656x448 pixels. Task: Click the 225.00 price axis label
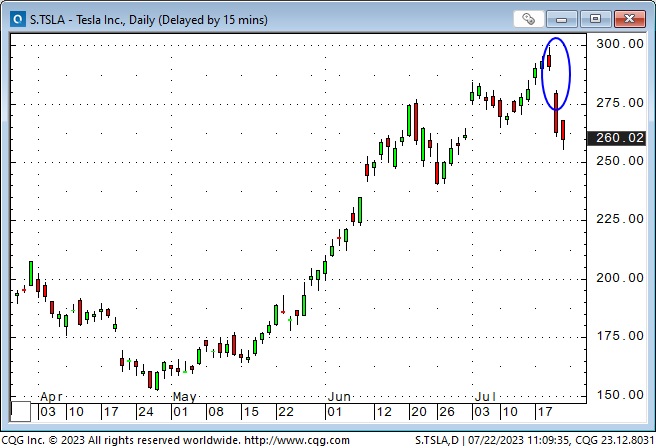pos(620,219)
